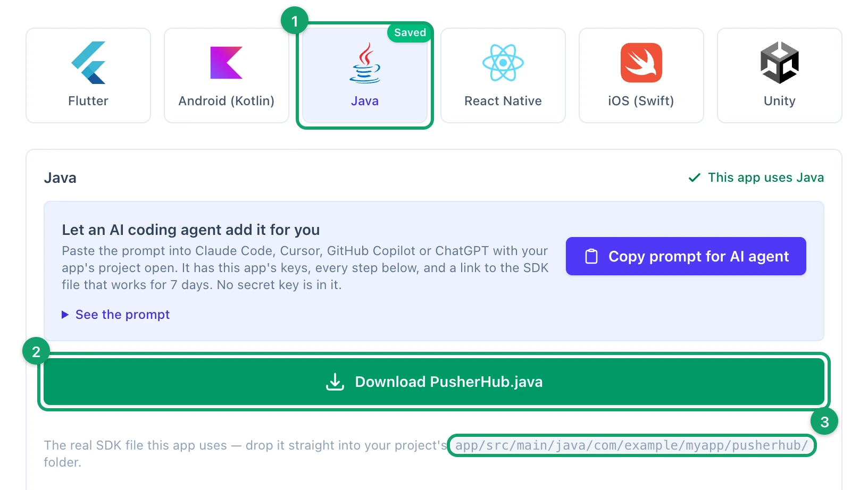
Task: Click the clipboard icon in Copy prompt button
Action: [x=591, y=256]
